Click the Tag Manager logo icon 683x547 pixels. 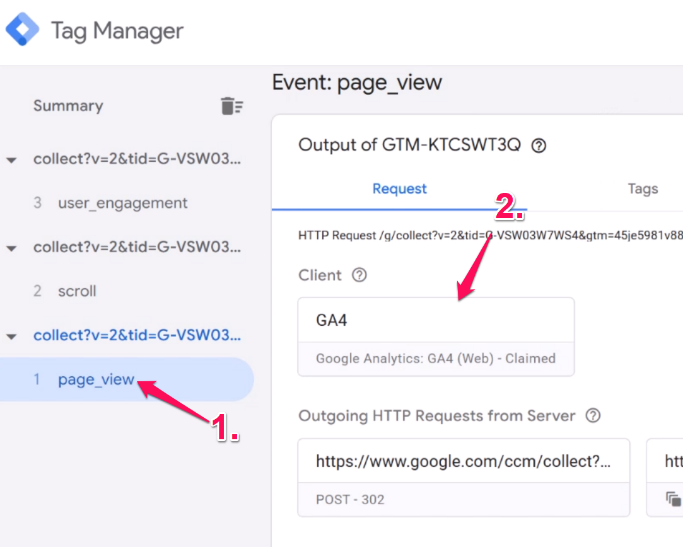[x=22, y=30]
